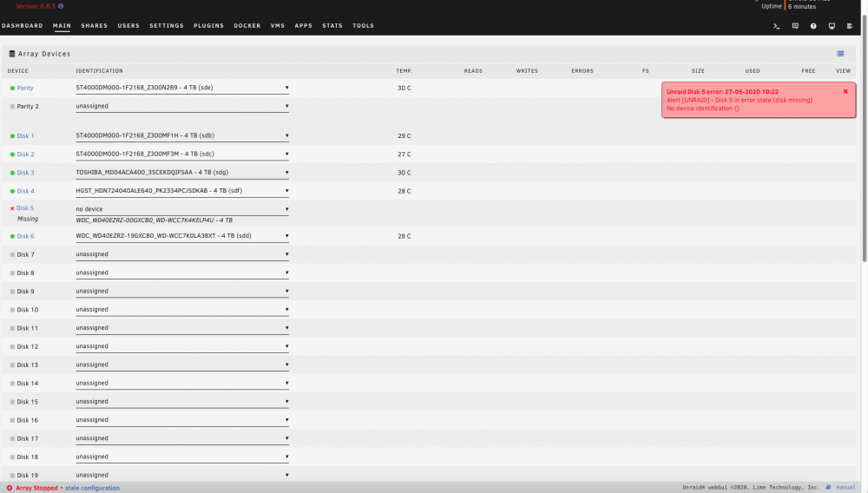Open the Disk 5 link
Screen dimensions: 868x493
(x=25, y=208)
